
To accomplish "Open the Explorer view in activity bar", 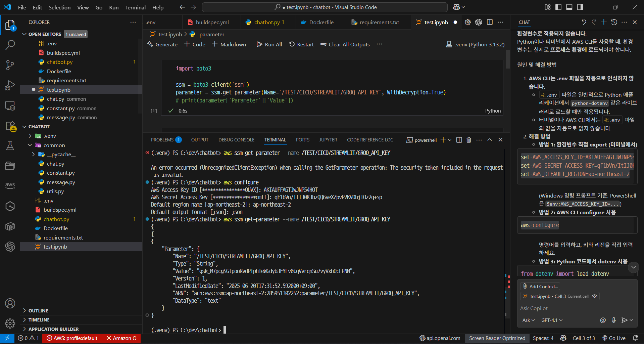I will click(10, 25).
